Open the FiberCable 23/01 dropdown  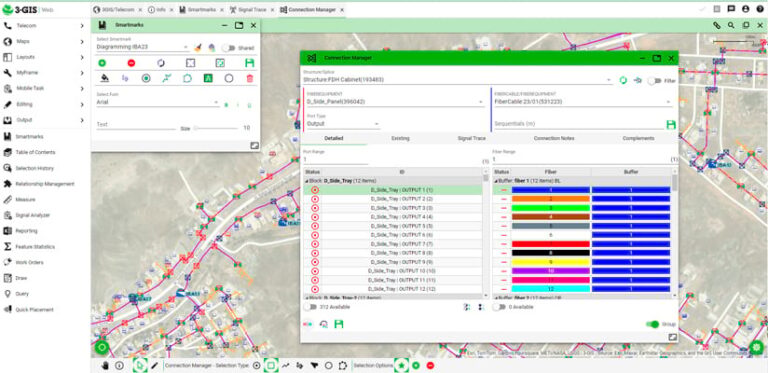point(583,102)
